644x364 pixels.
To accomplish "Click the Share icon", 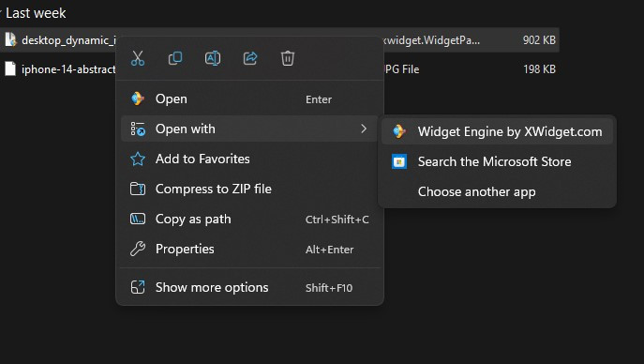I will [249, 58].
